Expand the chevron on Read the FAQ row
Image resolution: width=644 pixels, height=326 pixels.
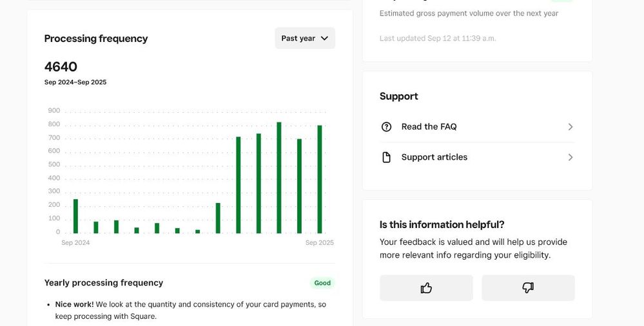[x=571, y=127]
